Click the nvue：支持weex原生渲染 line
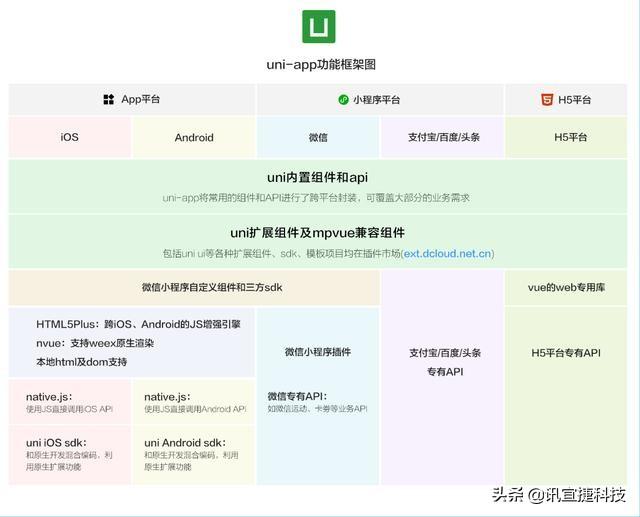 point(95,343)
